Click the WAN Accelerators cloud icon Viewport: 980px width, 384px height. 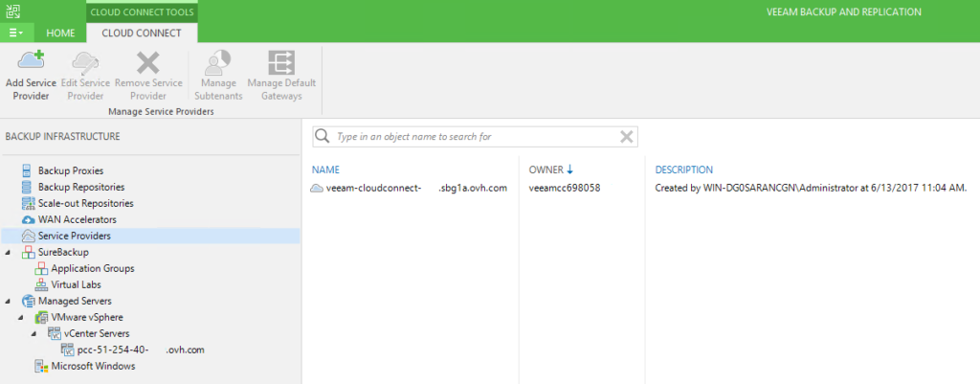coord(28,219)
